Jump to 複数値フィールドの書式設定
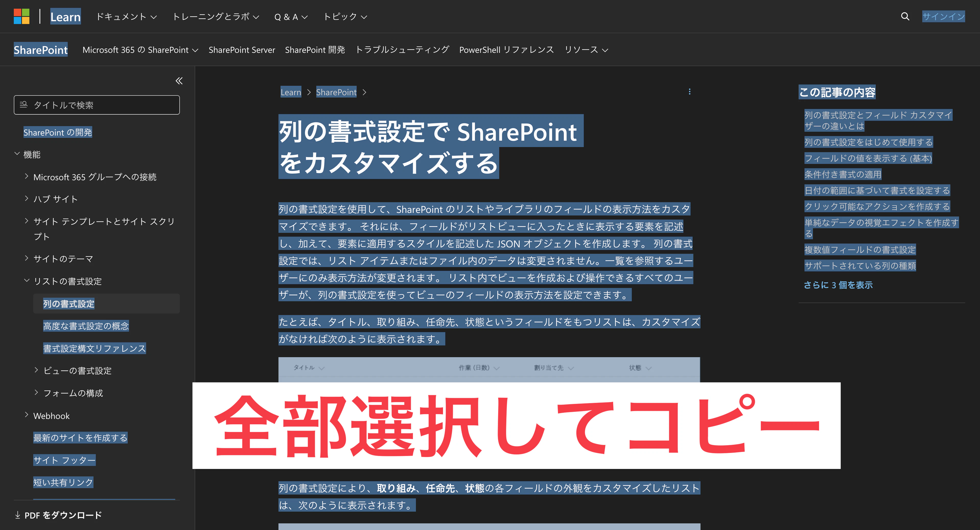 pos(860,249)
